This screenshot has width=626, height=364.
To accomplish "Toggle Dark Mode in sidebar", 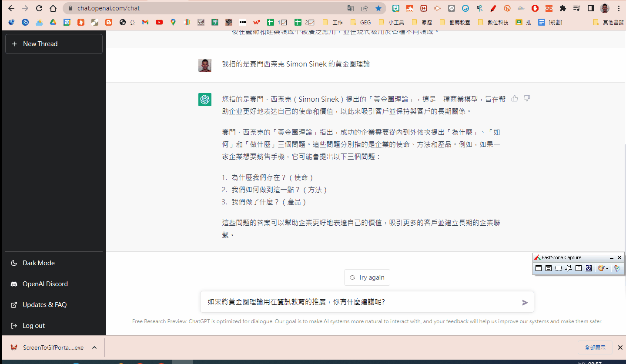I will (54, 263).
